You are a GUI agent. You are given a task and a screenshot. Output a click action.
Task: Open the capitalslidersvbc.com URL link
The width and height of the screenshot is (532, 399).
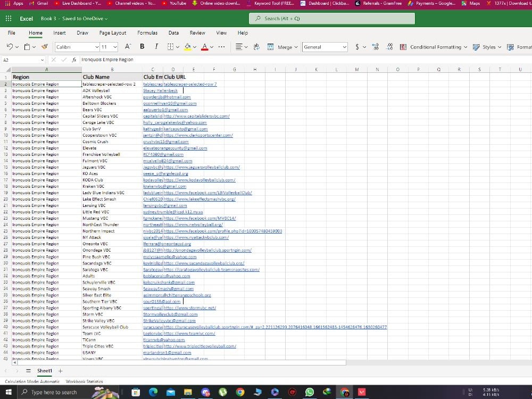coord(196,116)
